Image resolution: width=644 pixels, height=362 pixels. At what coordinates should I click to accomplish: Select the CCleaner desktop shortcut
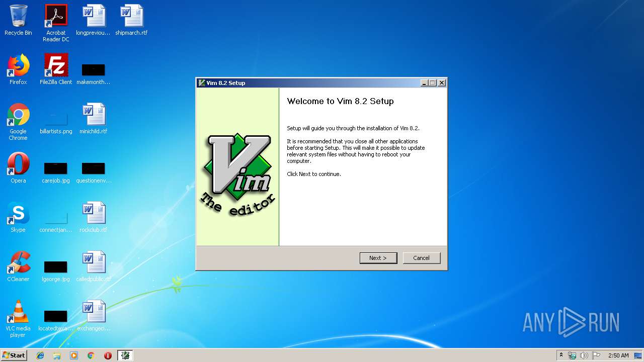[18, 266]
